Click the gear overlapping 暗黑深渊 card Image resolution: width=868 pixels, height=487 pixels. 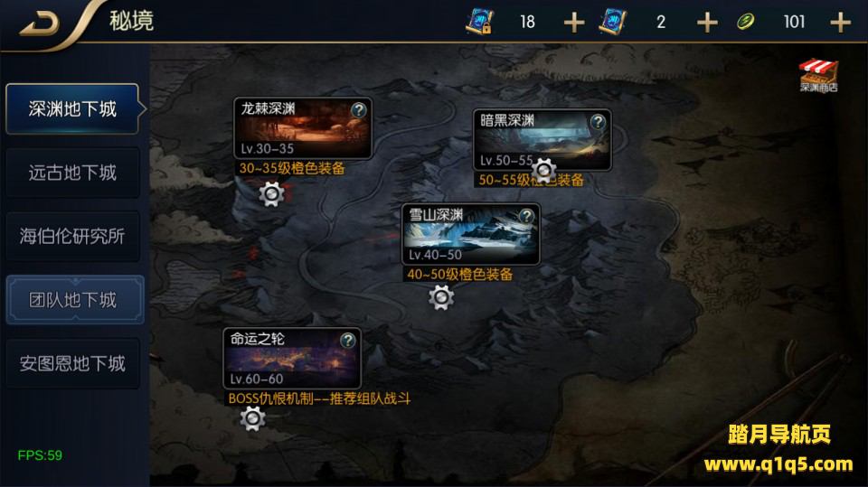coord(543,171)
